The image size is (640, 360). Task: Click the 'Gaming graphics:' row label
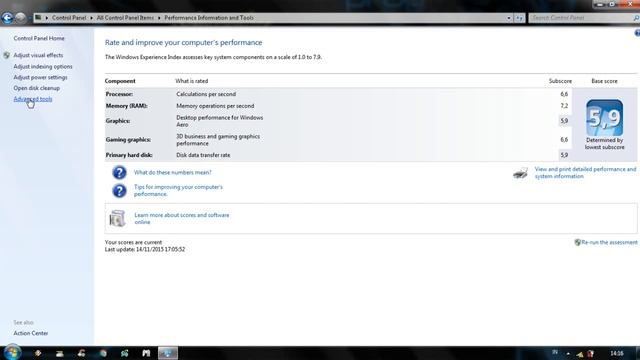coord(128,140)
